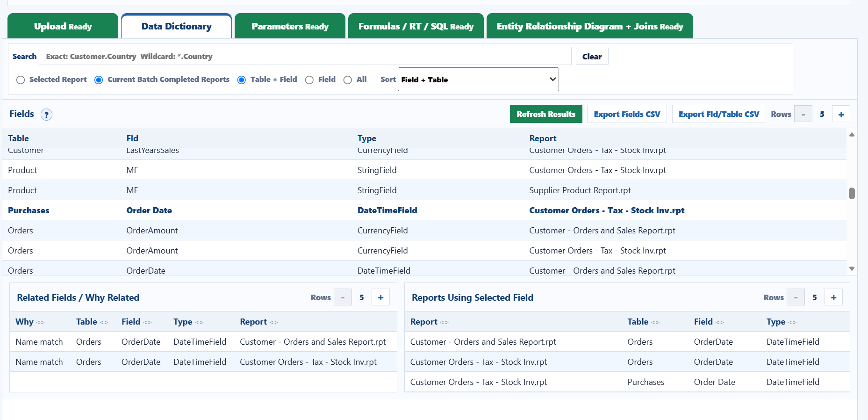Image resolution: width=868 pixels, height=420 pixels.
Task: Sort Reports Using panel by Type arrows
Action: click(x=792, y=322)
